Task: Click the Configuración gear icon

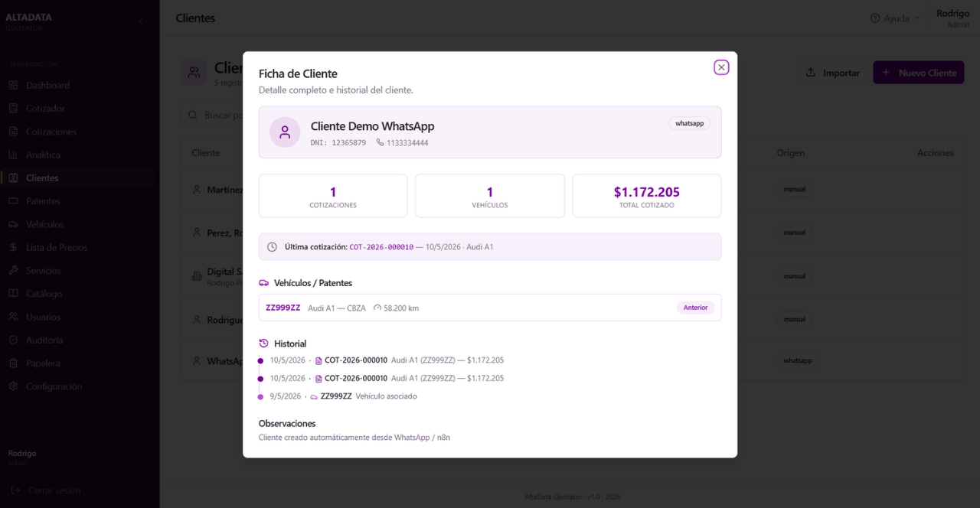Action: [x=13, y=386]
